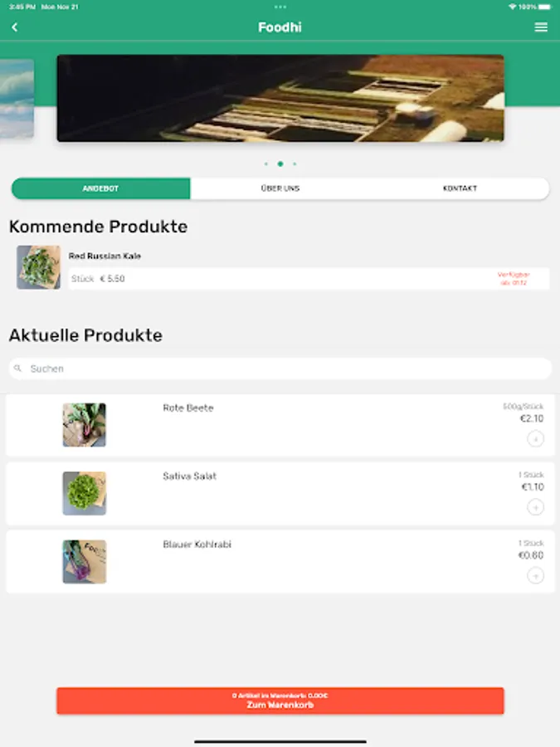
Task: Tap the battery status icon
Action: (x=545, y=7)
